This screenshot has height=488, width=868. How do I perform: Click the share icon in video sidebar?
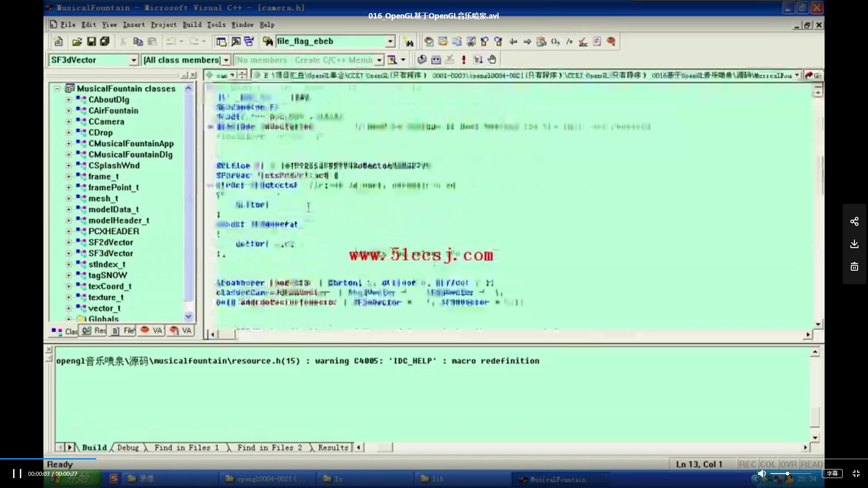[854, 221]
